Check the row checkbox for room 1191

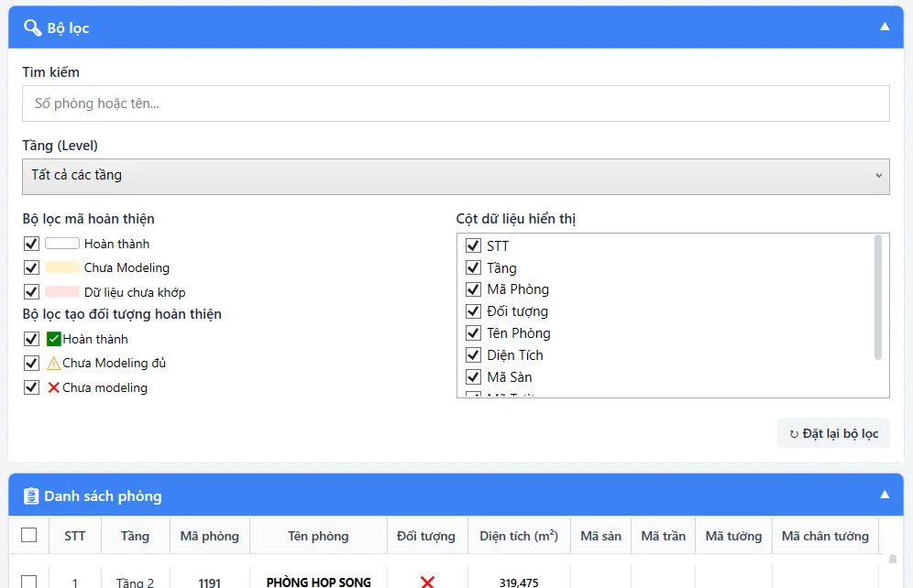pyautogui.click(x=28, y=582)
